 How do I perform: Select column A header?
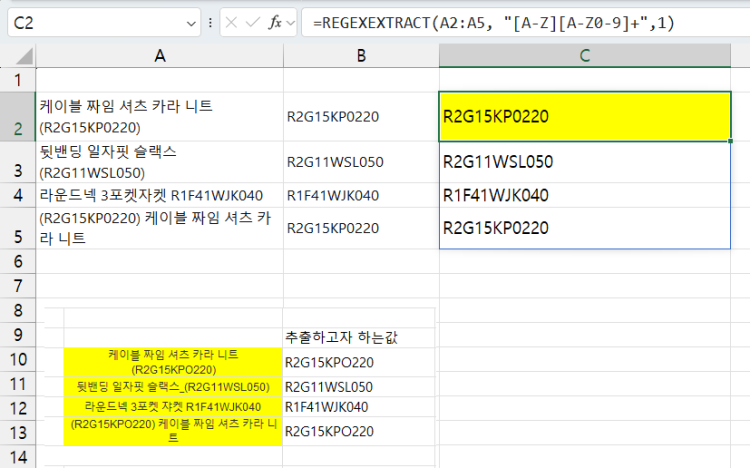[160, 56]
